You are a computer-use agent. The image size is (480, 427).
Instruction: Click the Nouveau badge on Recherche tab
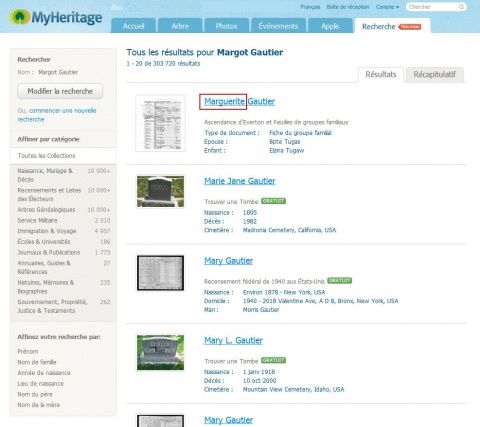pyautogui.click(x=410, y=27)
